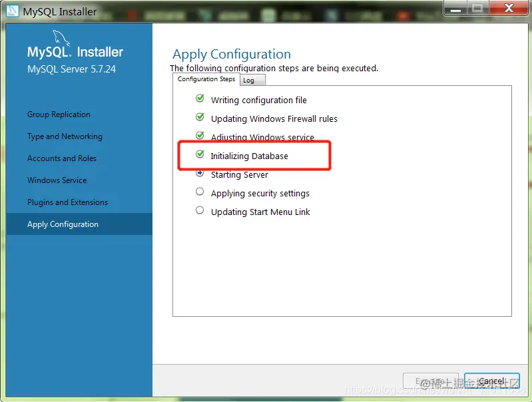Click 'MySQL Server 5.7.24' version text
532x402 pixels.
(72, 69)
